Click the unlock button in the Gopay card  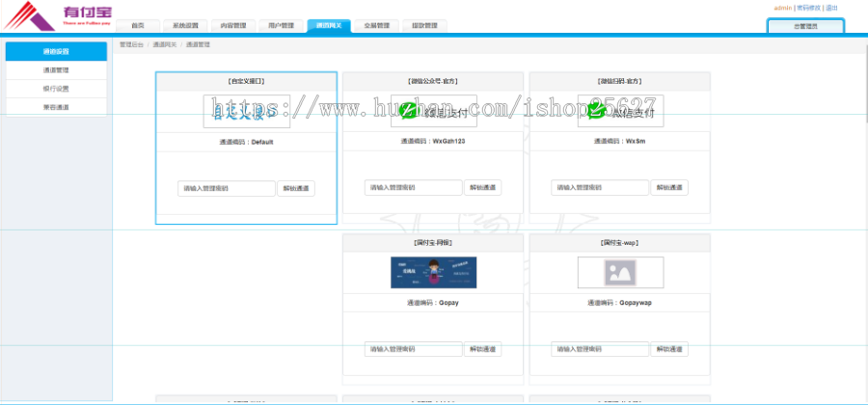point(483,349)
